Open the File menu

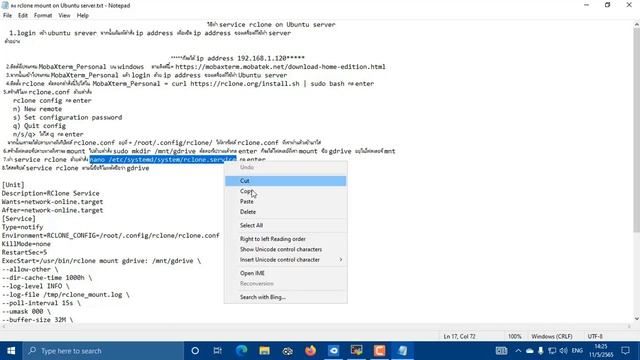click(7, 16)
